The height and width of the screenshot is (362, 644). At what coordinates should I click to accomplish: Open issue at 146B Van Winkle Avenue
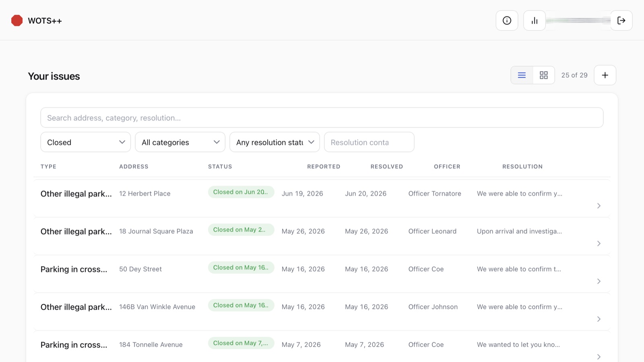pos(322,312)
